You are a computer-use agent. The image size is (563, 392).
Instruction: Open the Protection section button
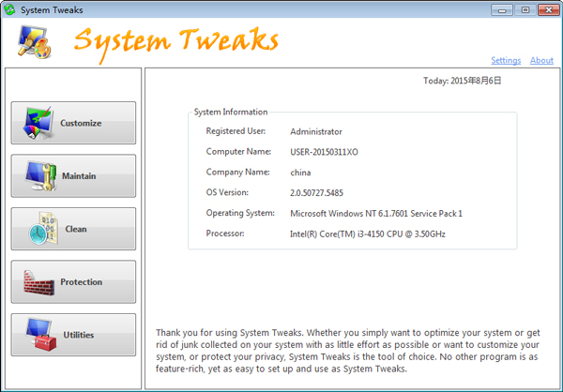73,281
